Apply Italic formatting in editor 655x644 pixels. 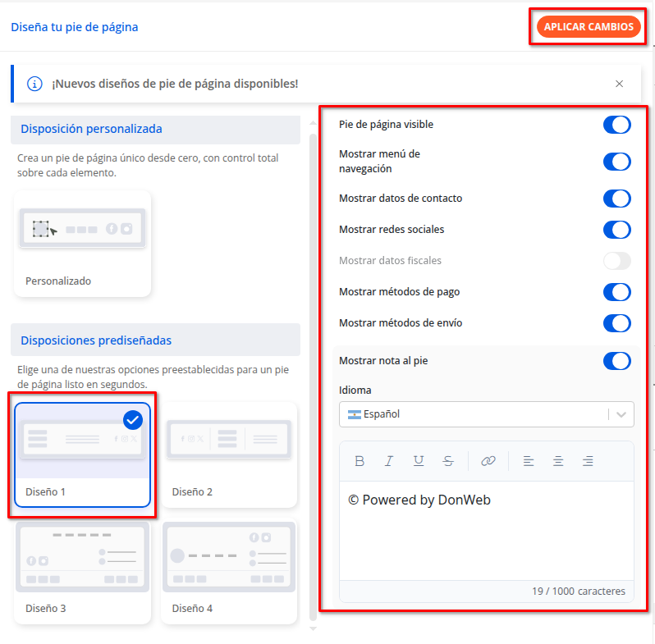click(389, 461)
